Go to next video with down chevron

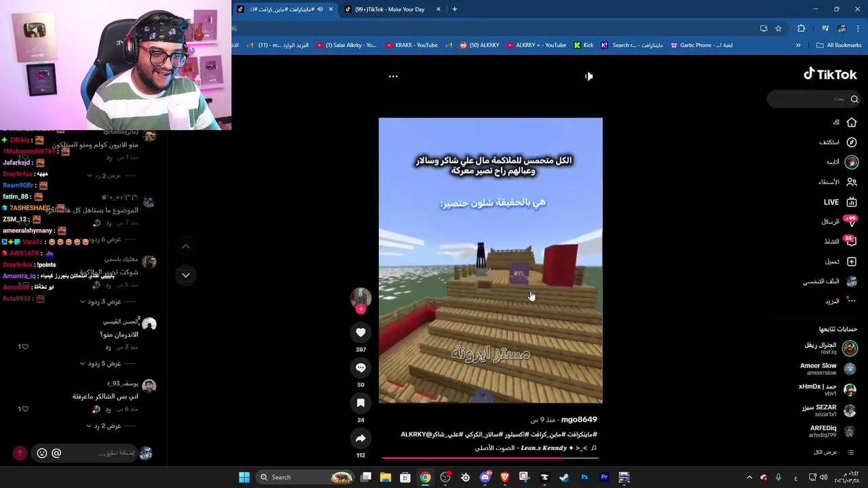(x=186, y=275)
